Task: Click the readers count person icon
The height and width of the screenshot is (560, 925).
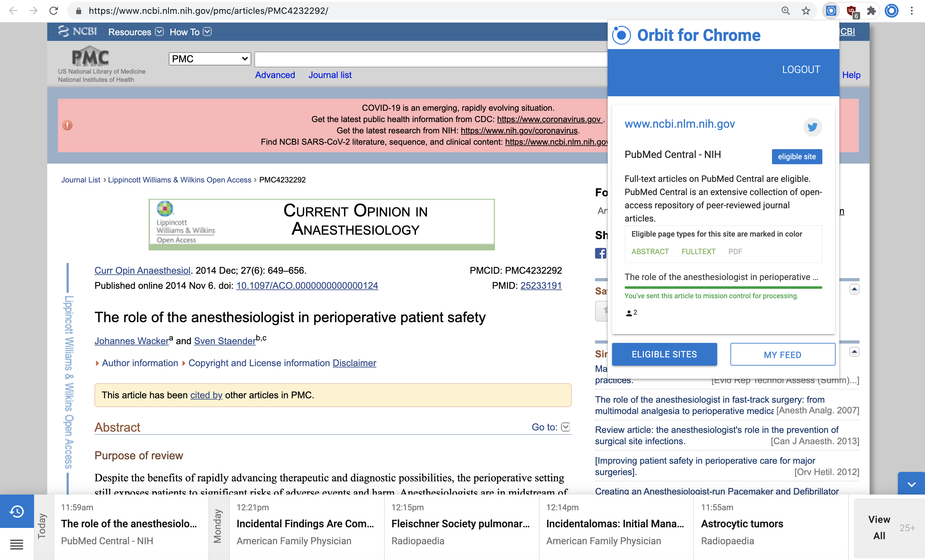Action: click(x=629, y=313)
